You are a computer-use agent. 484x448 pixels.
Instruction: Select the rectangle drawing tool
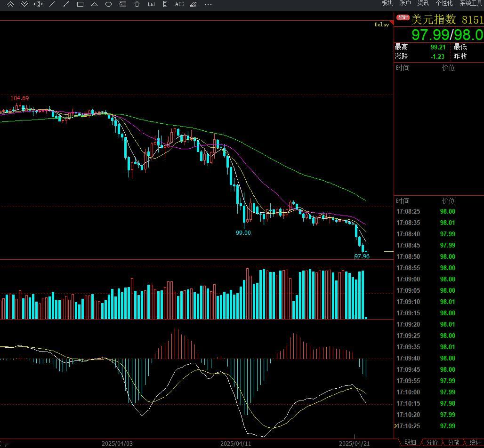tap(80, 4)
